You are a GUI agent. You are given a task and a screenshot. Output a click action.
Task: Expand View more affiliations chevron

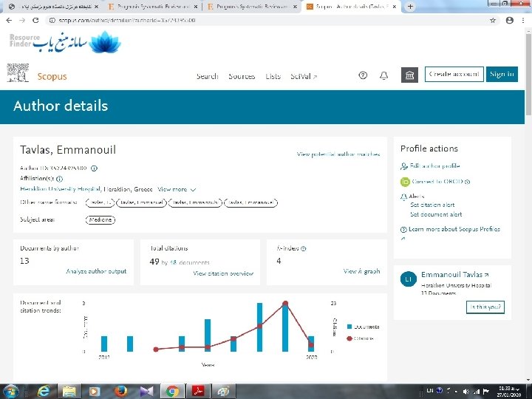pos(194,190)
